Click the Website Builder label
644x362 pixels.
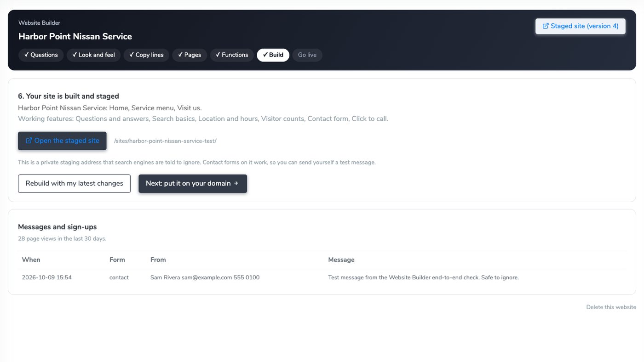pos(39,23)
